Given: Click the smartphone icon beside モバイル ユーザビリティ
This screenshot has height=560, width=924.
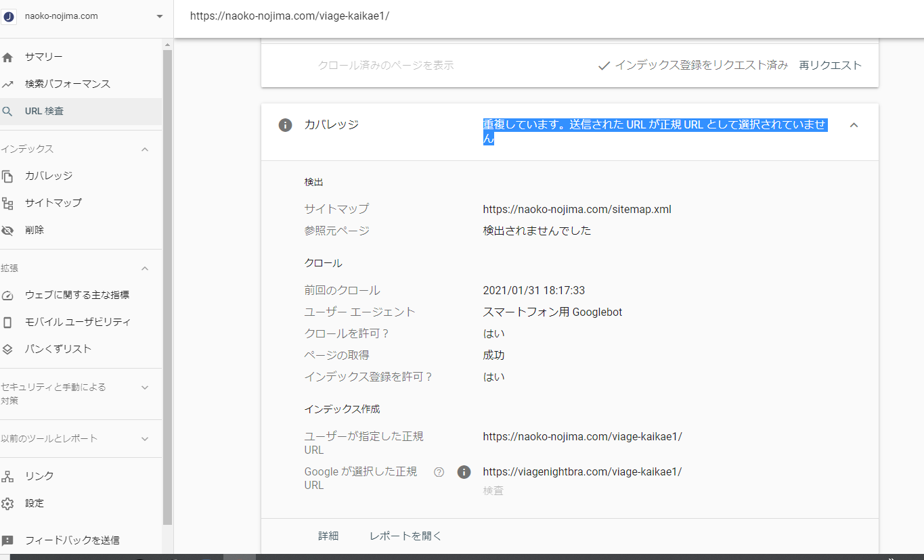Looking at the screenshot, I should point(7,322).
